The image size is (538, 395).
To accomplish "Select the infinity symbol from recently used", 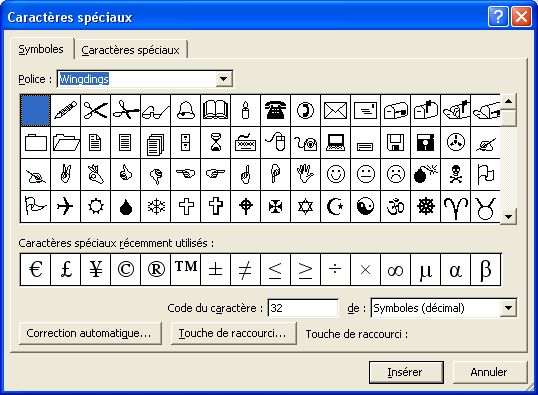I will pyautogui.click(x=396, y=269).
